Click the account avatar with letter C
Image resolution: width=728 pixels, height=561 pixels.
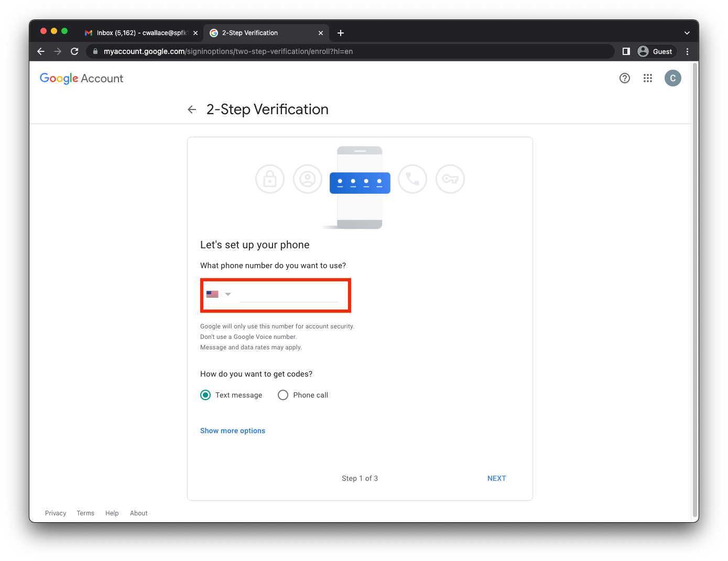click(x=672, y=78)
